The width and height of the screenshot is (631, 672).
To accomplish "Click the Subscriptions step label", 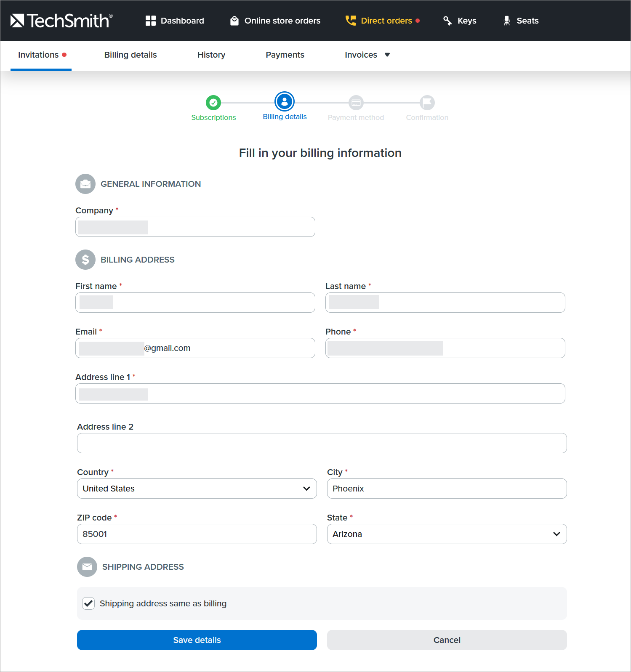I will (213, 117).
